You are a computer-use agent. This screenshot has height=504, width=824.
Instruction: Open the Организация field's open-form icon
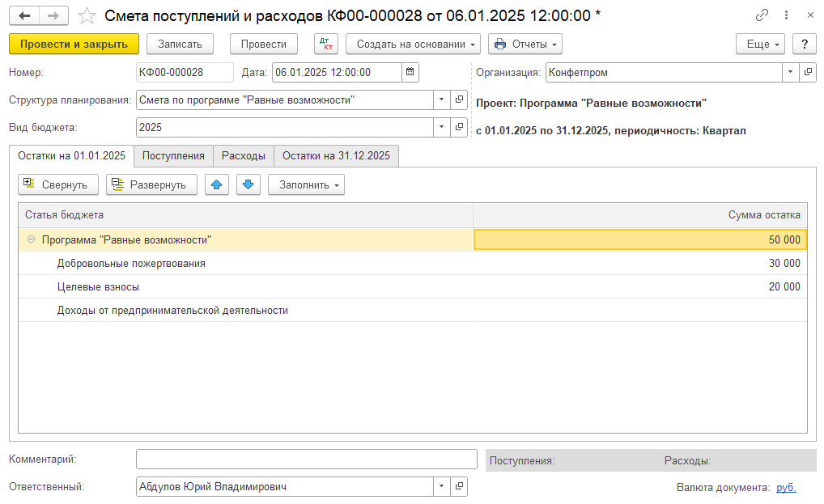pos(807,72)
